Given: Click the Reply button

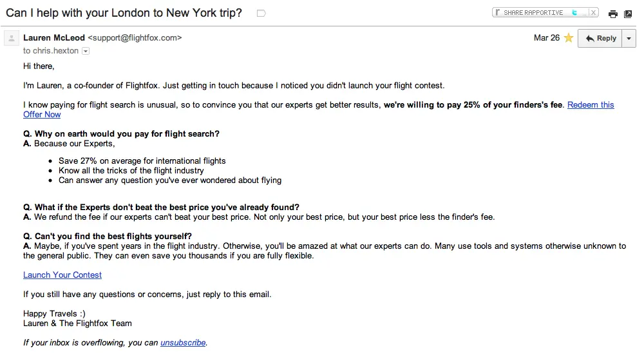Looking at the screenshot, I should point(600,39).
